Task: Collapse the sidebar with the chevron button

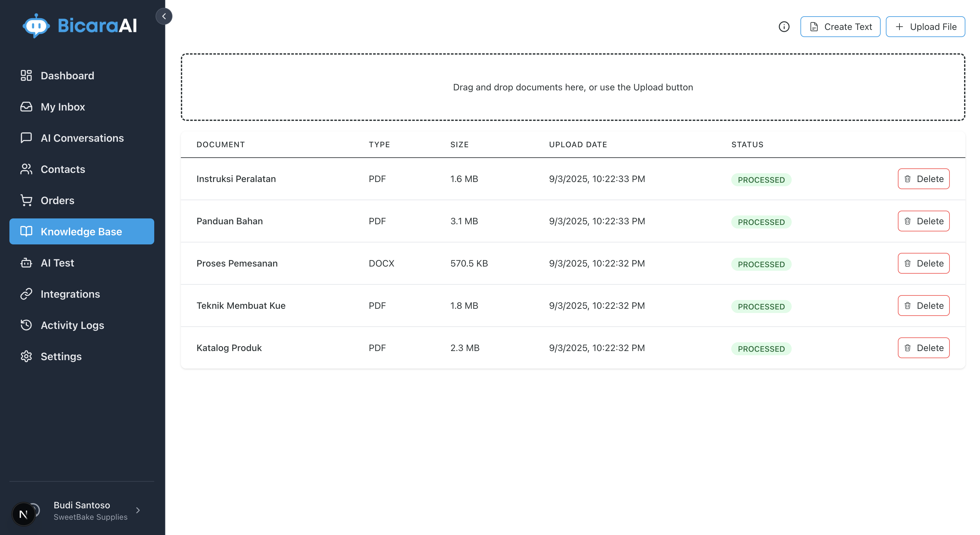Action: 164,16
